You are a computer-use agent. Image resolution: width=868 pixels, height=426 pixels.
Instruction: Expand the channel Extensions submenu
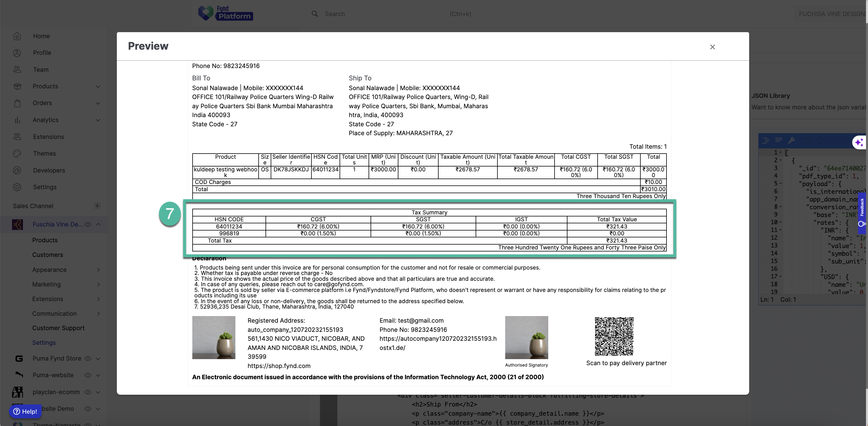(98, 299)
